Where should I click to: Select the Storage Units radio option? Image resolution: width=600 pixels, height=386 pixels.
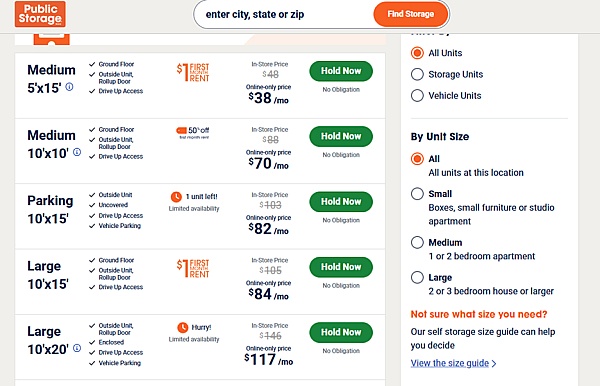tap(417, 74)
